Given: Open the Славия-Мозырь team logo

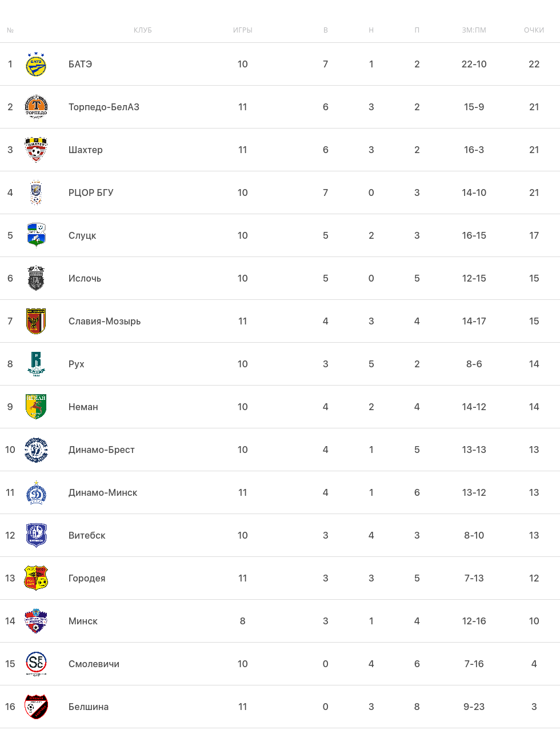Looking at the screenshot, I should tap(36, 321).
